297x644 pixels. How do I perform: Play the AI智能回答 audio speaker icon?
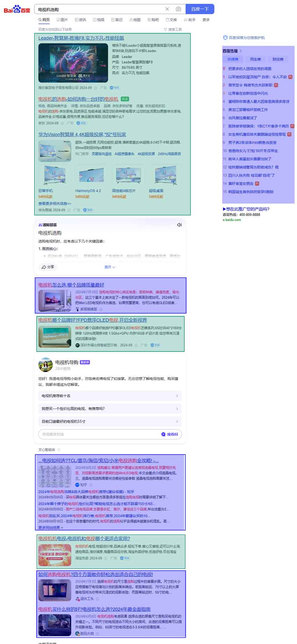click(x=179, y=225)
